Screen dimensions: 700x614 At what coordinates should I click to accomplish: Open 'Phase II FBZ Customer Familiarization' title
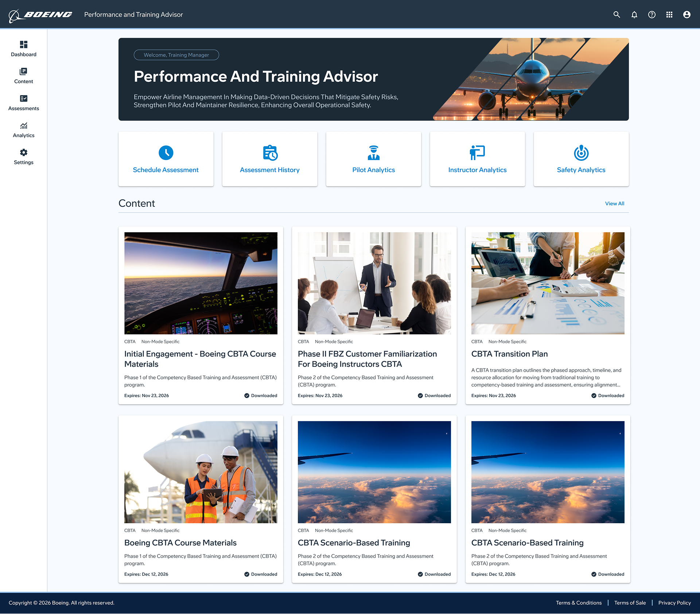(x=367, y=359)
